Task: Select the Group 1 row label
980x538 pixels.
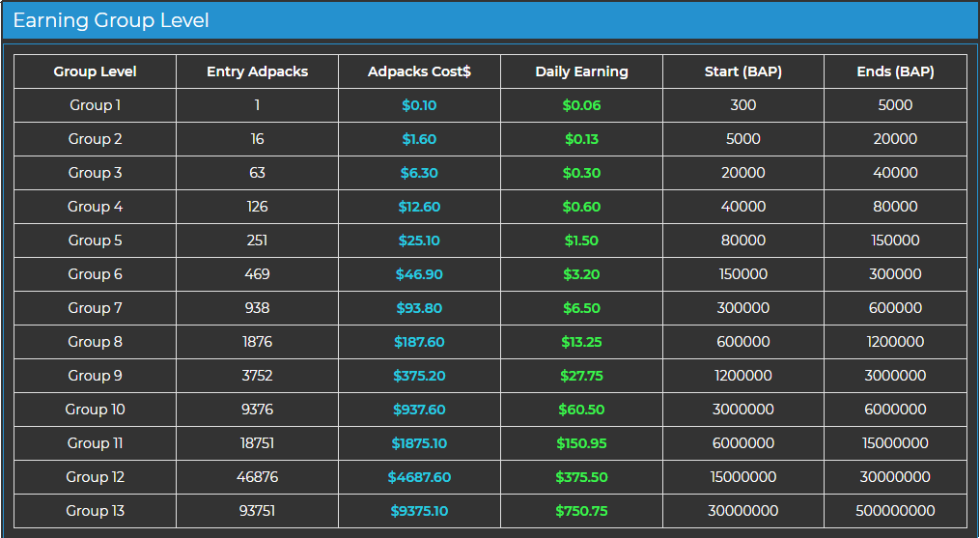Action: [95, 105]
